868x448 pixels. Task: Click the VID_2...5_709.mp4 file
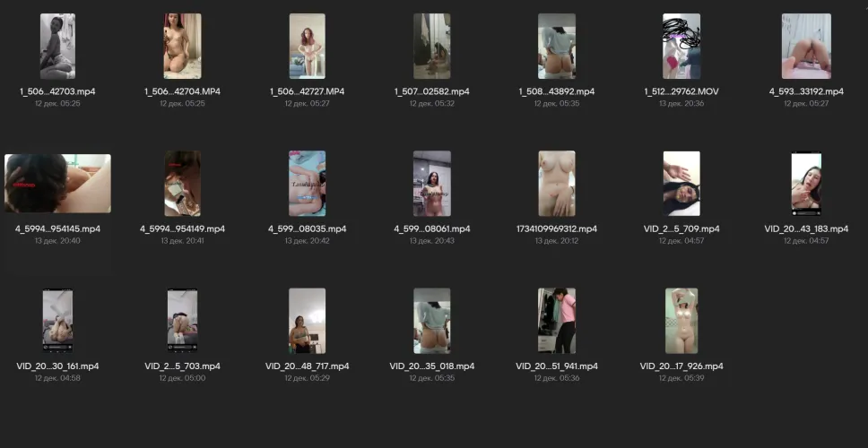[x=681, y=184]
